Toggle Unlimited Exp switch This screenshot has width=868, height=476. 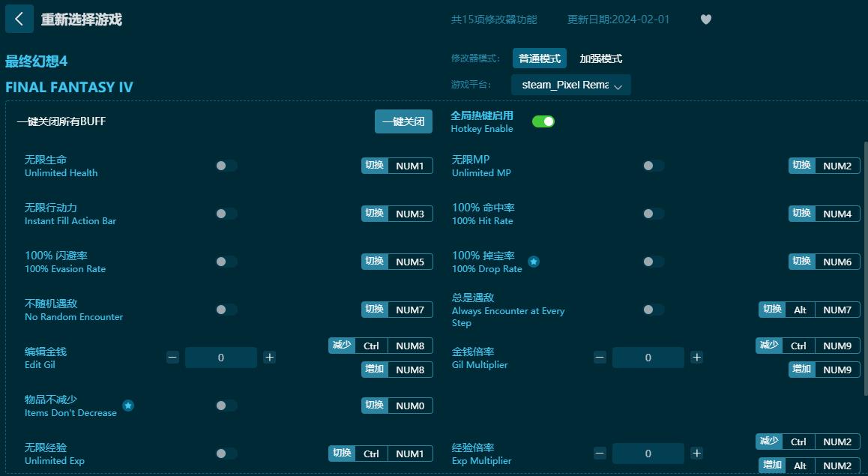point(226,454)
